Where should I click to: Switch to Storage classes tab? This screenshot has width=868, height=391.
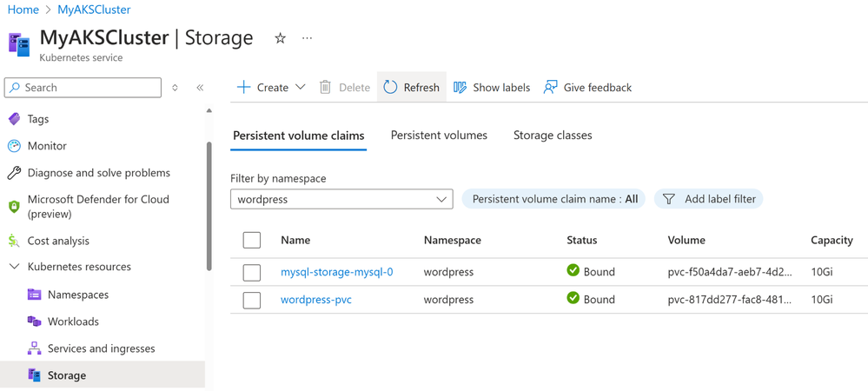553,136
